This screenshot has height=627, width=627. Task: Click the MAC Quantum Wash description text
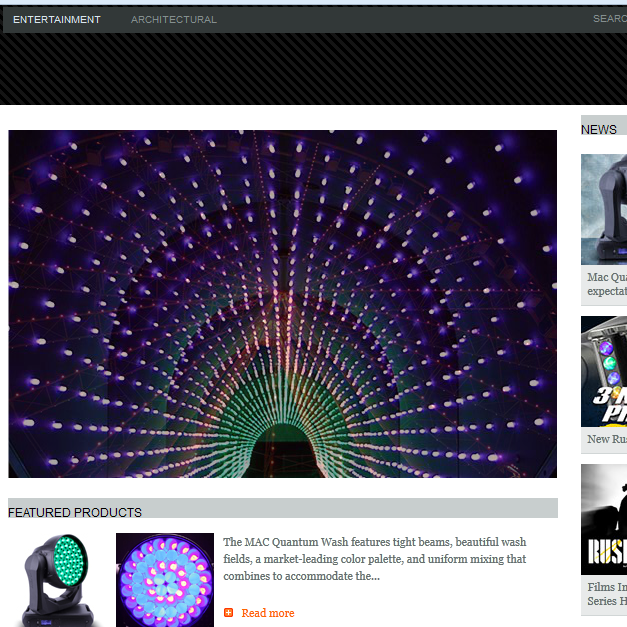[x=374, y=559]
